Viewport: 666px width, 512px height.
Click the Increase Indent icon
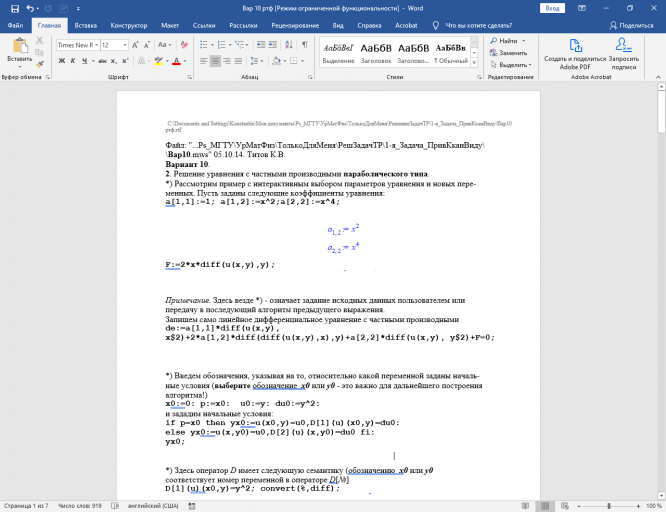(272, 45)
